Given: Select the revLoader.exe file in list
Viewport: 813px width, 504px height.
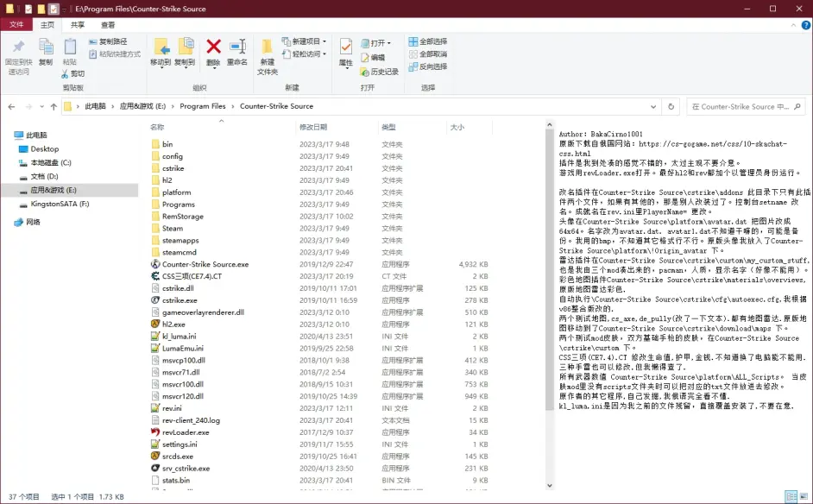Looking at the screenshot, I should pyautogui.click(x=186, y=432).
